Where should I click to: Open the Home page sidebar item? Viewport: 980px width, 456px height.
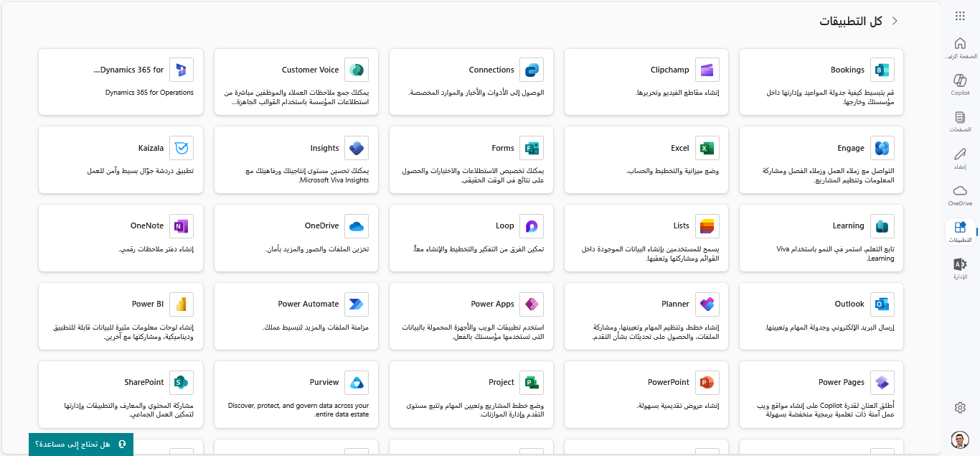click(960, 47)
